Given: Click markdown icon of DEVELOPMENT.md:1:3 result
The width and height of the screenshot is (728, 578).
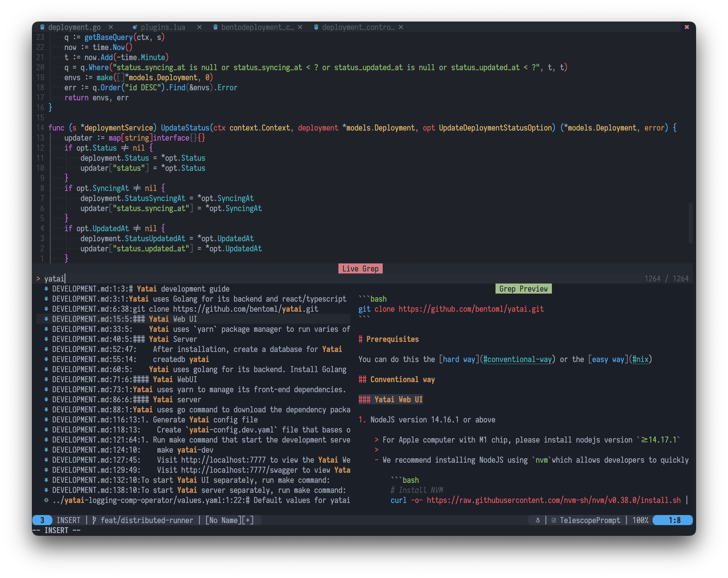Looking at the screenshot, I should tap(46, 289).
